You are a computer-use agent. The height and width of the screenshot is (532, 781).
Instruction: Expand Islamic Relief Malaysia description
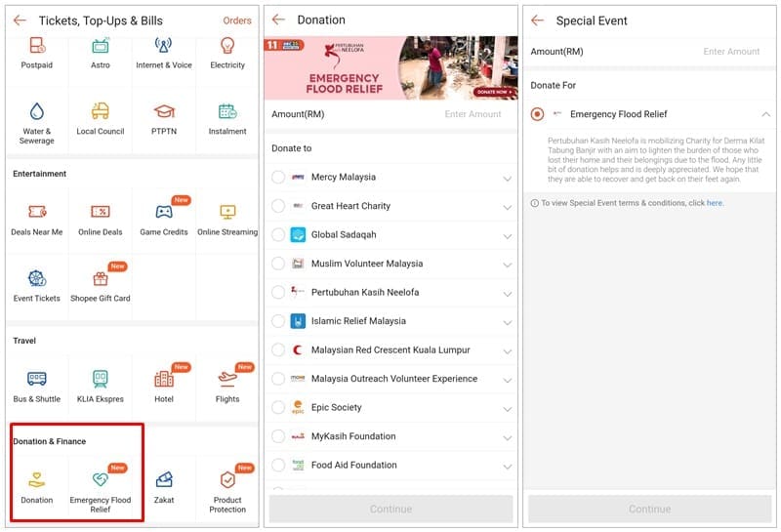click(x=507, y=322)
